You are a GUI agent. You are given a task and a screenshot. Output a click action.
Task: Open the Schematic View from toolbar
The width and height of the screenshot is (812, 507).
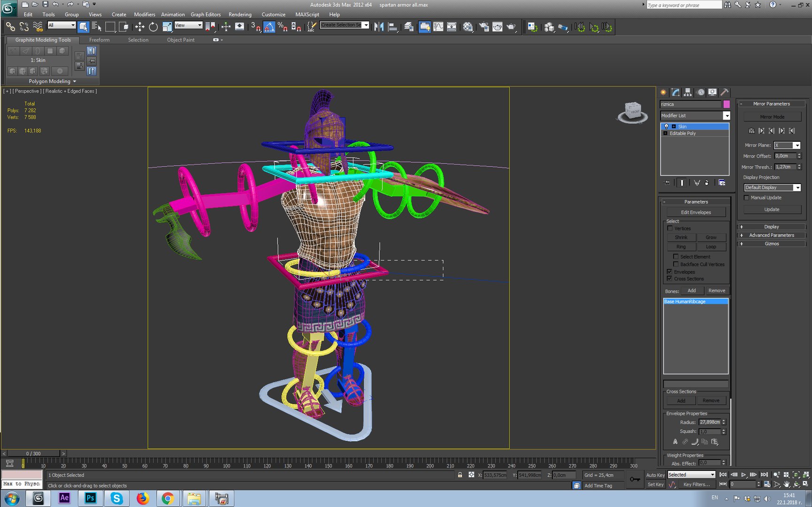tap(452, 27)
